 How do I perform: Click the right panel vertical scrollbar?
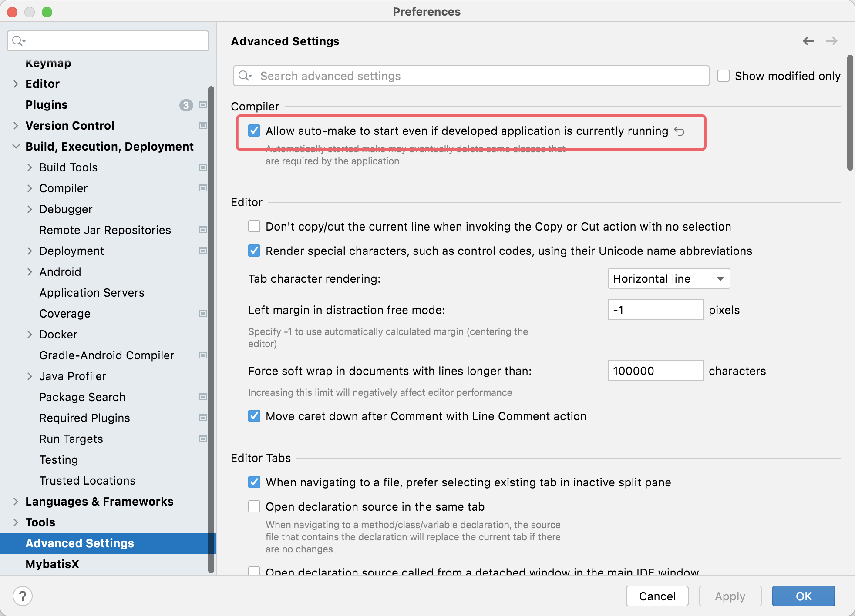[x=850, y=113]
